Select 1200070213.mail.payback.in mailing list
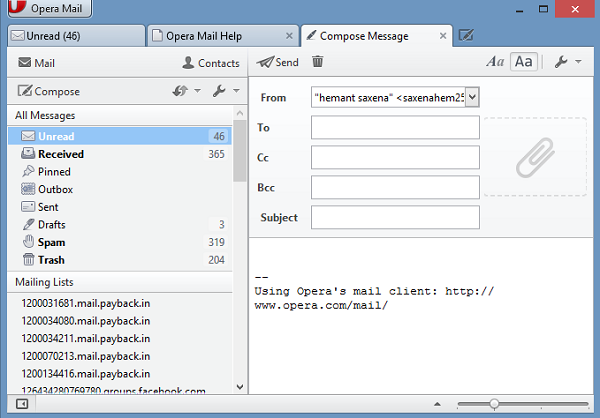 pos(86,356)
